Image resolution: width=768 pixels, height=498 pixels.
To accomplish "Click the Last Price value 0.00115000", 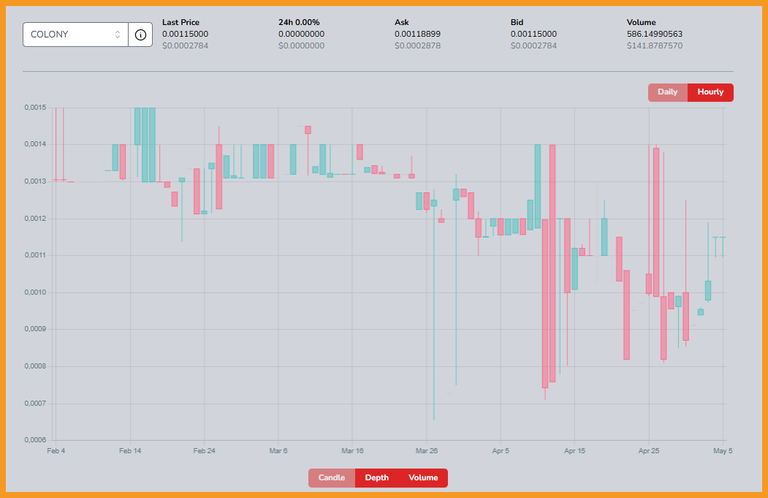I will coord(185,34).
